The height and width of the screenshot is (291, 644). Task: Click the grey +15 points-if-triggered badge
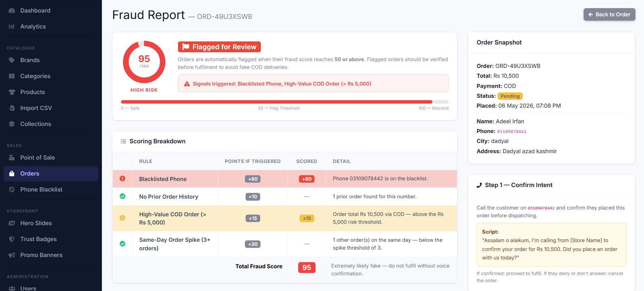pos(253,218)
